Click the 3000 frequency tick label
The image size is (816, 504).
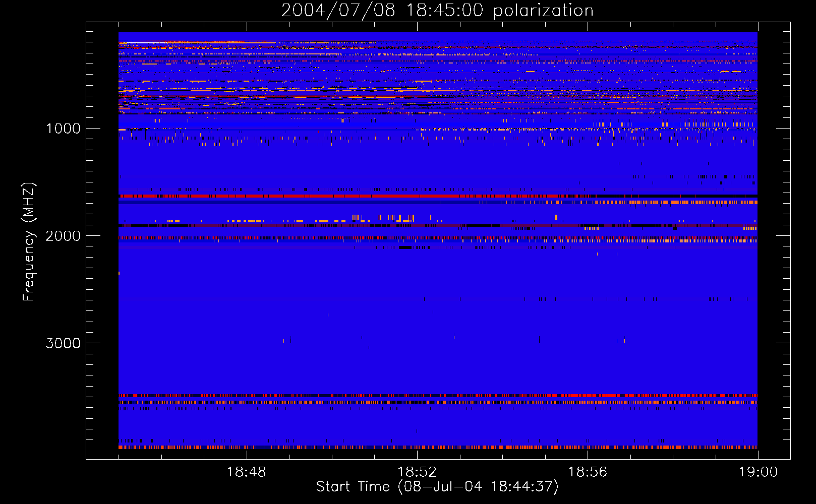click(x=63, y=343)
